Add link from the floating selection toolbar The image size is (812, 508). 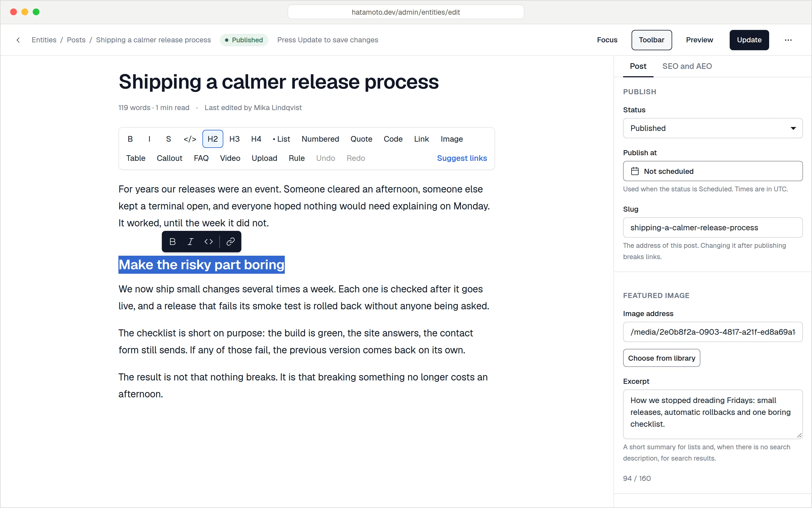click(231, 242)
